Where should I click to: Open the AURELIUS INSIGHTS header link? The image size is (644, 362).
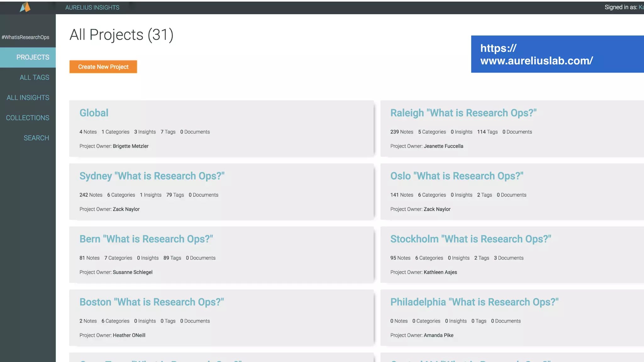[x=92, y=8]
